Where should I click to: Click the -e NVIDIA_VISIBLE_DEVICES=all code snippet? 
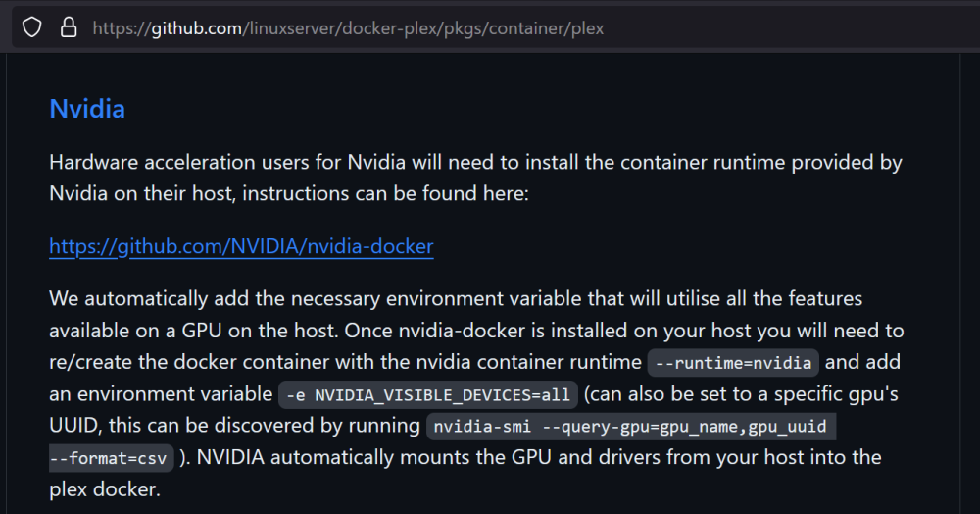[428, 395]
